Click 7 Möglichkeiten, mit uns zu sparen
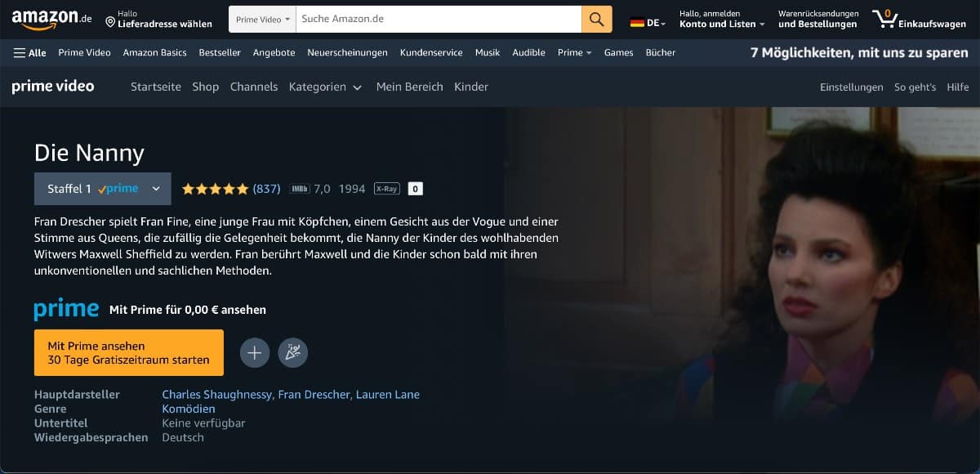 pyautogui.click(x=859, y=52)
